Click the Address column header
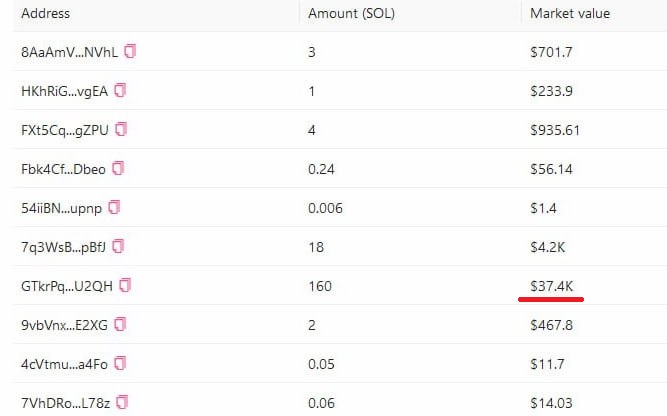Screen dimensions: 667x416 (x=46, y=13)
